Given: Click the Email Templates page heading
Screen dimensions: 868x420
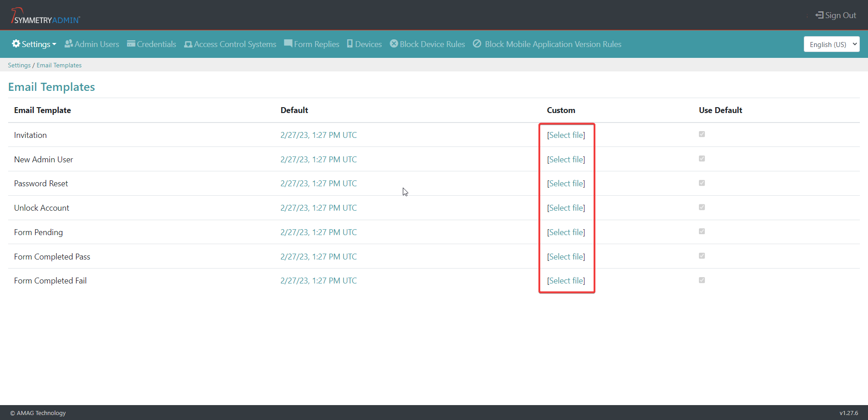Looking at the screenshot, I should (x=52, y=87).
